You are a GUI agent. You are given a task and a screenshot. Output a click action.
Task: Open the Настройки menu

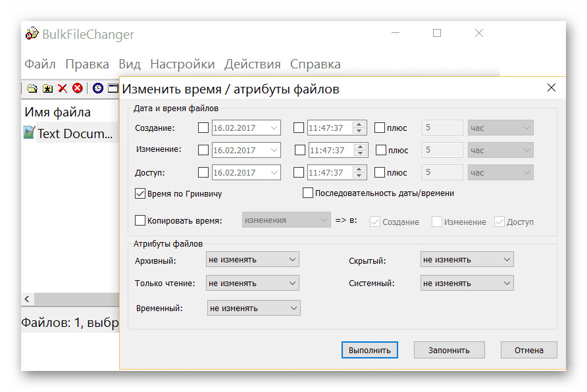pyautogui.click(x=182, y=64)
